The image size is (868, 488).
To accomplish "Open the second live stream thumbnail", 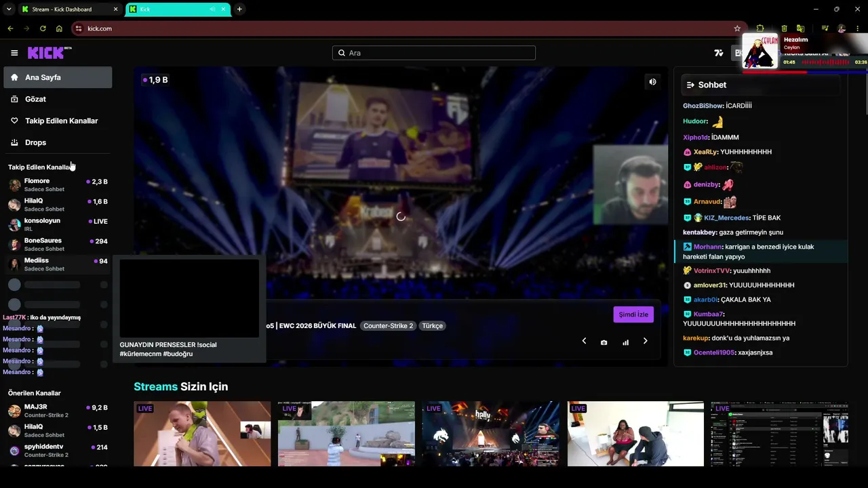I will pyautogui.click(x=347, y=434).
